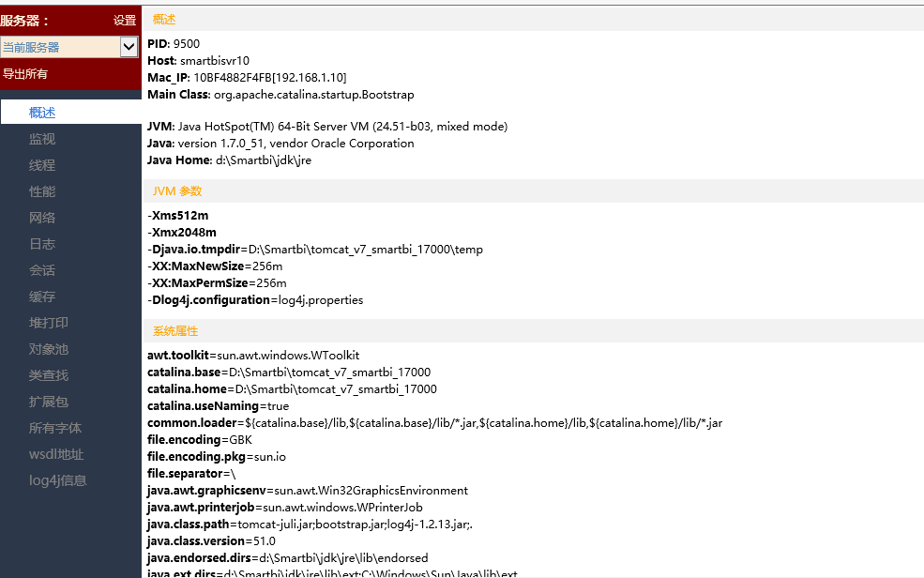Screen dimensions: 924x578
Task: Open the 性能 menu item
Action: (42, 191)
